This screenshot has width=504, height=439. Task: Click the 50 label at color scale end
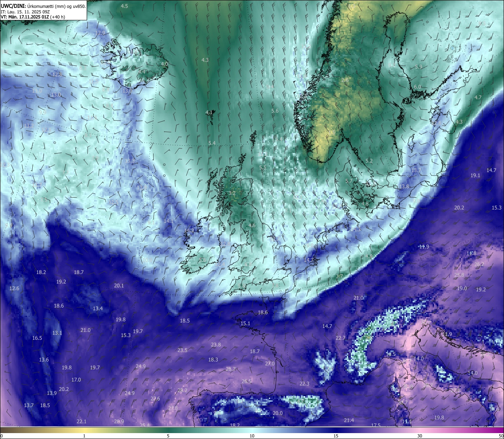(x=501, y=435)
